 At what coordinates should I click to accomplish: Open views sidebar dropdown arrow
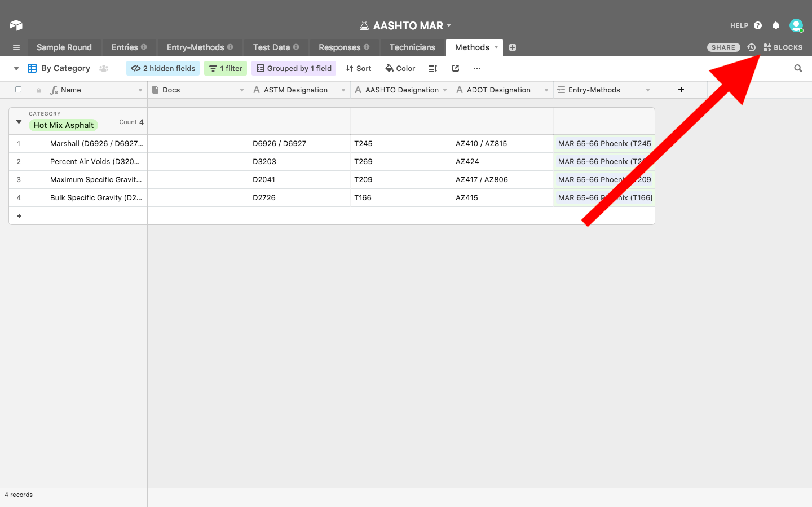(x=16, y=69)
